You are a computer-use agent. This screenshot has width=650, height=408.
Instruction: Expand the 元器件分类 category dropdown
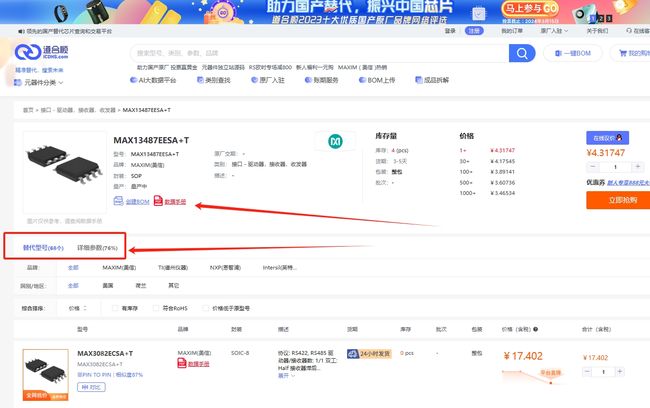39,83
